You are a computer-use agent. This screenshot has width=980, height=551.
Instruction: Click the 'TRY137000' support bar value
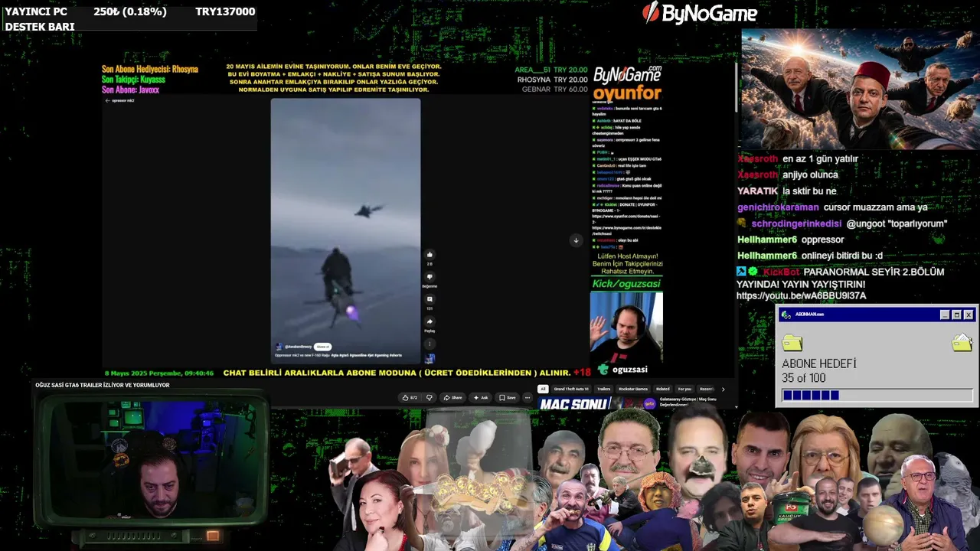[x=225, y=11]
